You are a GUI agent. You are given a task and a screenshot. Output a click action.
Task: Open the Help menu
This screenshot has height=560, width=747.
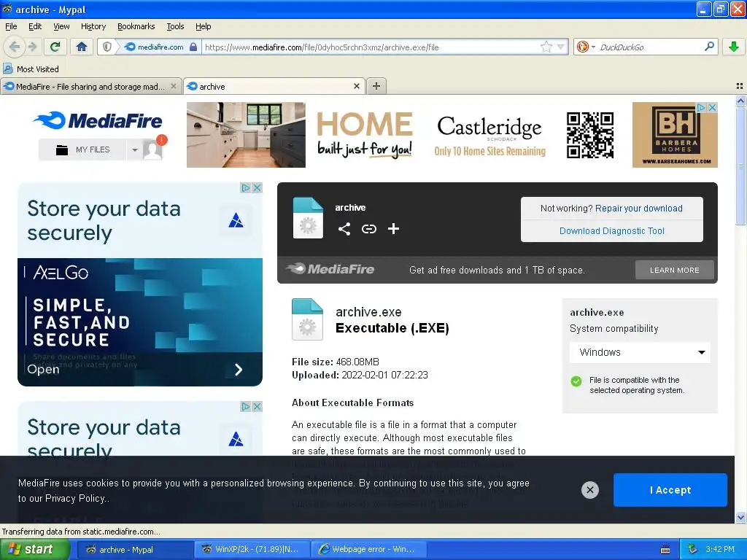pyautogui.click(x=203, y=26)
